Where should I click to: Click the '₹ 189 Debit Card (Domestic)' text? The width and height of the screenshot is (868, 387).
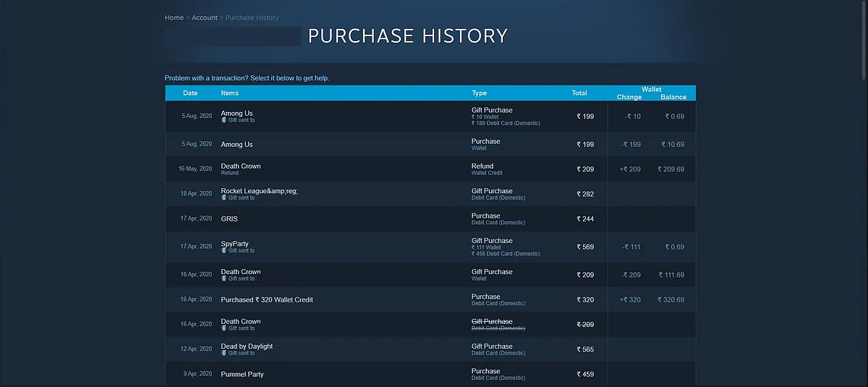[x=506, y=124]
